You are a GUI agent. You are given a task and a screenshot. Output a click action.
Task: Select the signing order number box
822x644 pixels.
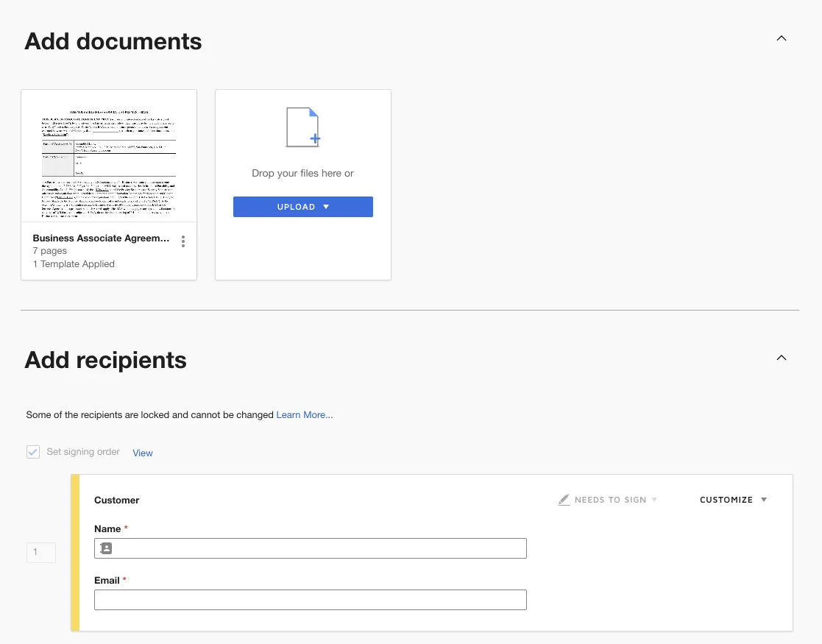pyautogui.click(x=41, y=552)
